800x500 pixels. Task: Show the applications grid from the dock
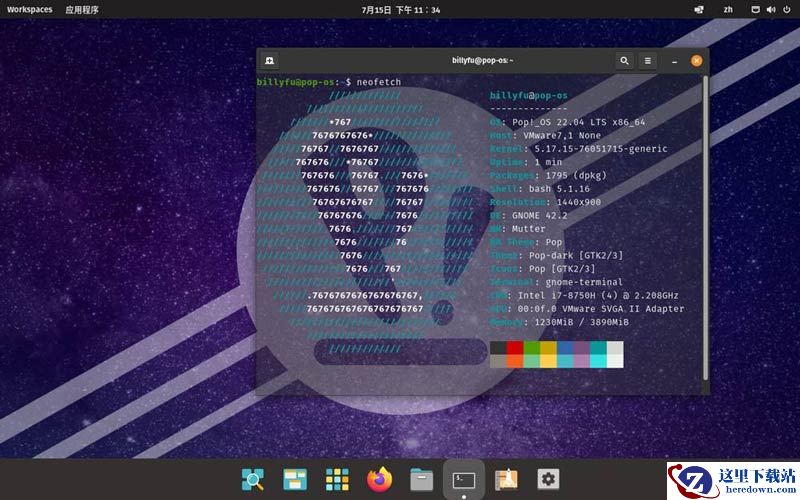tap(337, 479)
